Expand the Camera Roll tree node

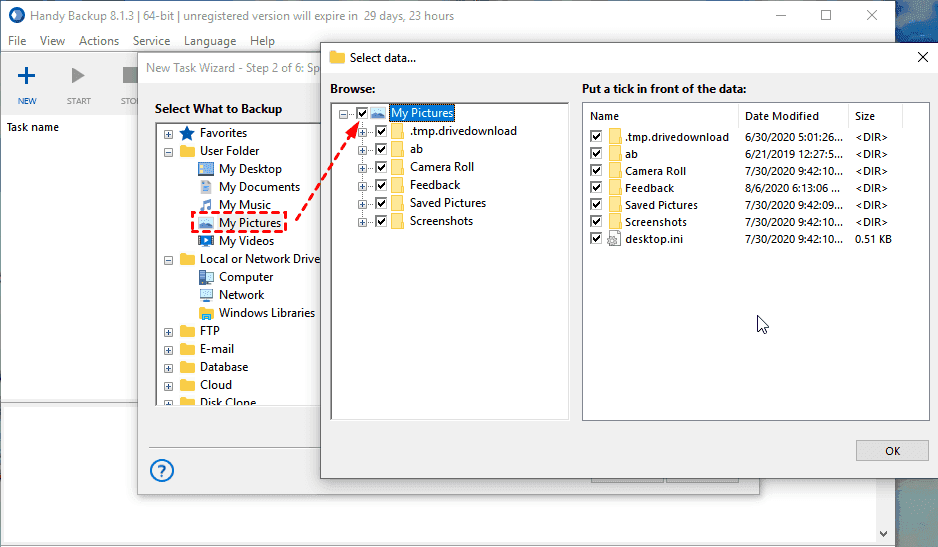[362, 168]
